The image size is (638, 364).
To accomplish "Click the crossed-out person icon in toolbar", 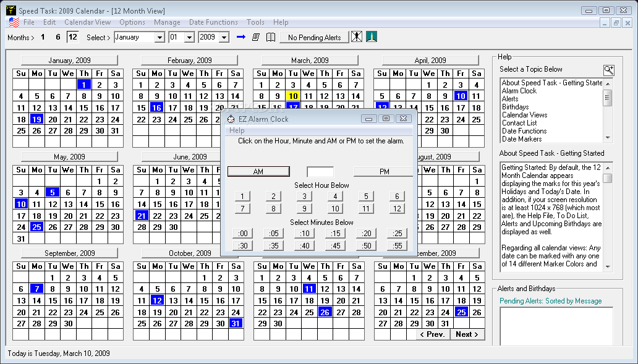I will point(357,36).
